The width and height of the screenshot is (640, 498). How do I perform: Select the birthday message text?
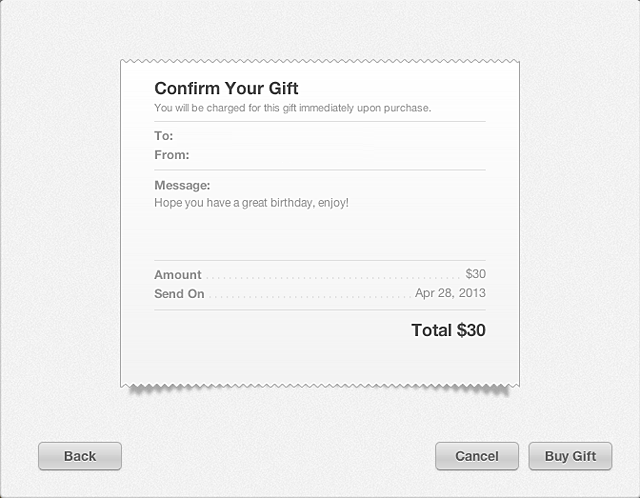point(251,202)
